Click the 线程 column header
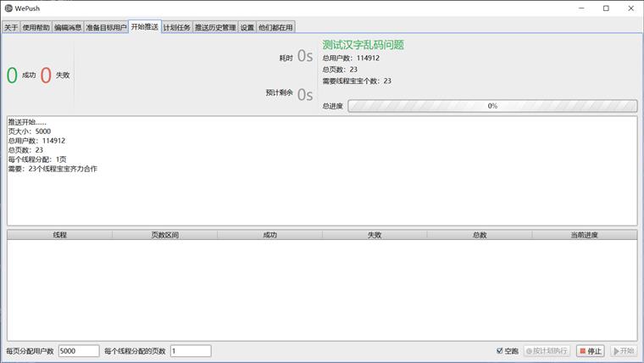644x363 pixels. pos(59,235)
